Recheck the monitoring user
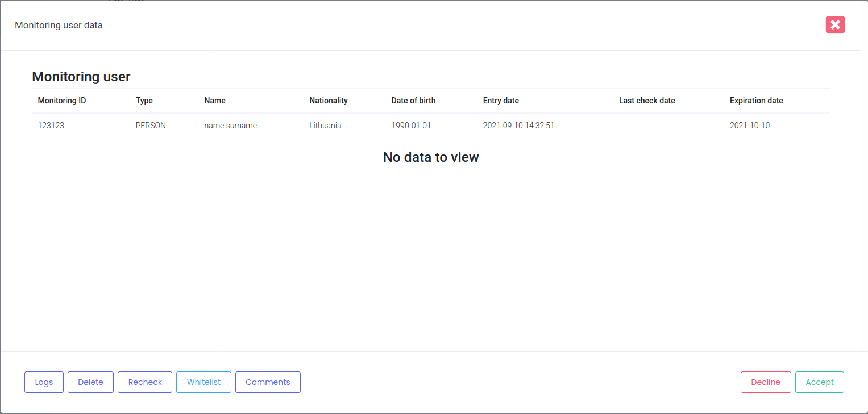 pos(144,382)
